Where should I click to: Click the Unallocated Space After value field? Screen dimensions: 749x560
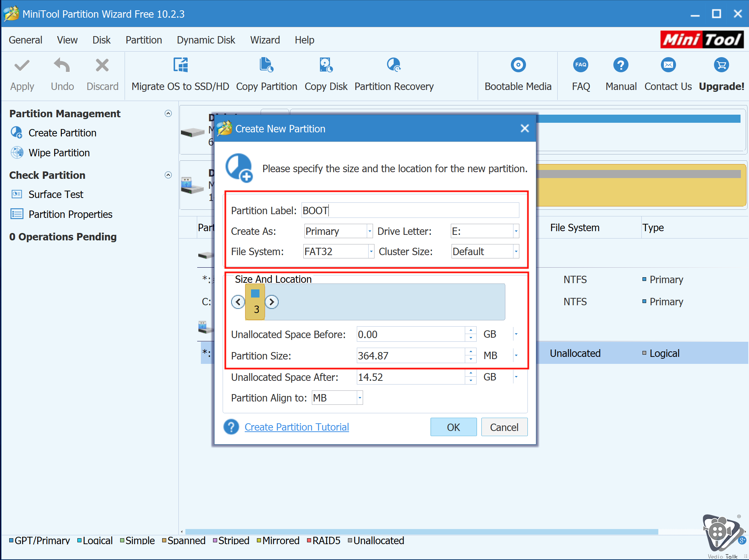pos(411,377)
